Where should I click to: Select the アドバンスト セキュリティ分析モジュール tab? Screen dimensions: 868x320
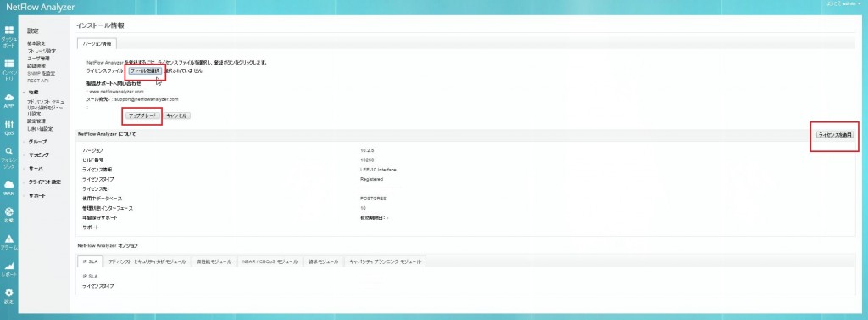point(147,261)
